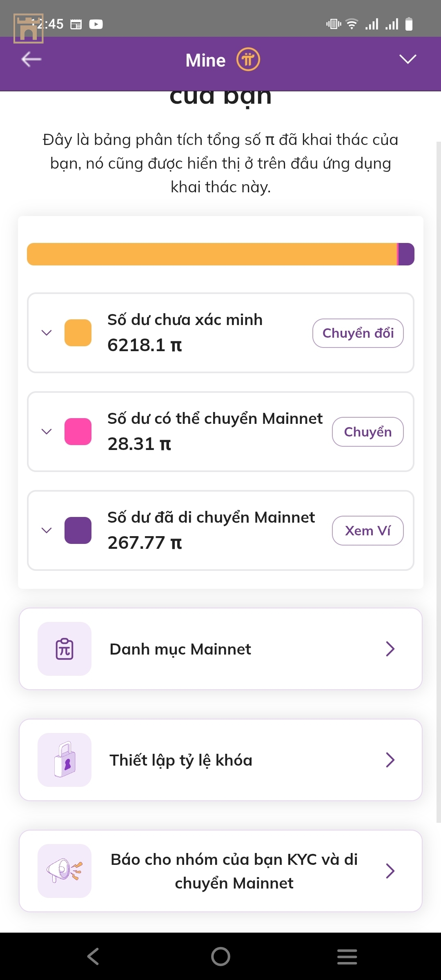
Task: Open the header dropdown chevron
Action: 408,59
